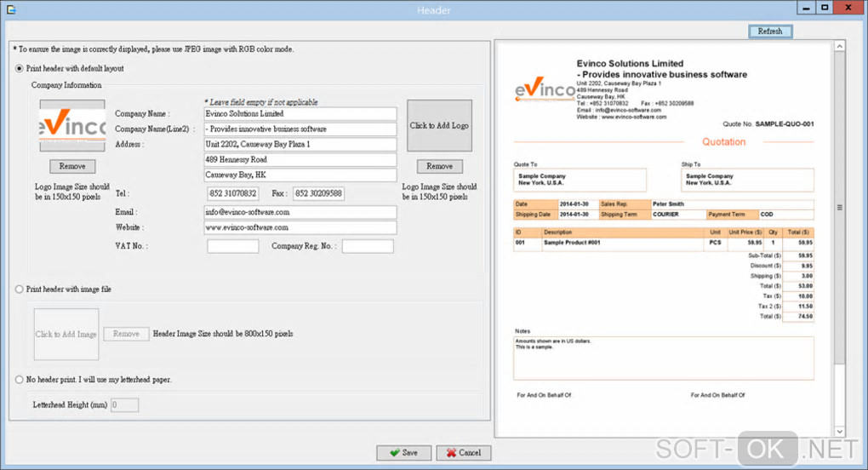Click the preview scrollbar down arrow
Viewport: 868px width, 470px height.
click(840, 431)
